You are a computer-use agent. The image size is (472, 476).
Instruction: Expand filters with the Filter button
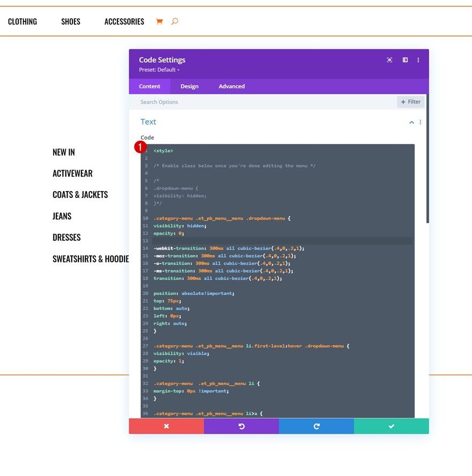(x=410, y=101)
